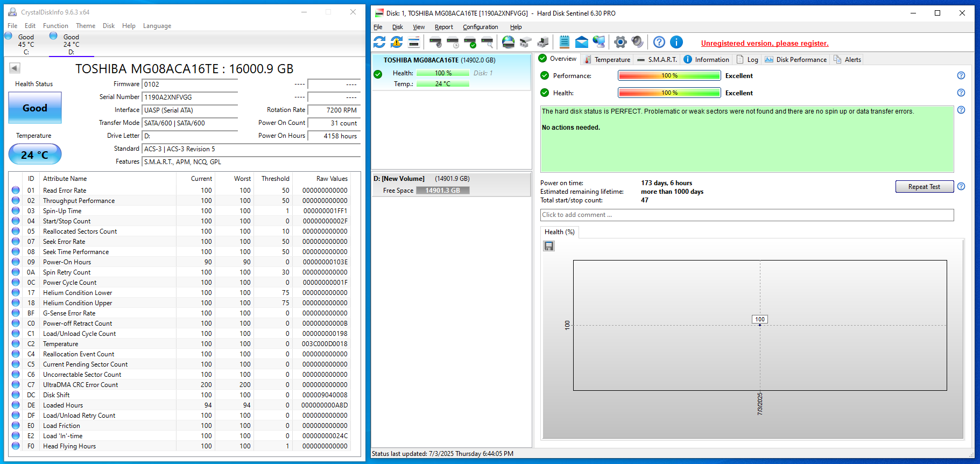This screenshot has height=464, width=980.
Task: Click the help icon beside Performance bar
Action: click(x=961, y=75)
